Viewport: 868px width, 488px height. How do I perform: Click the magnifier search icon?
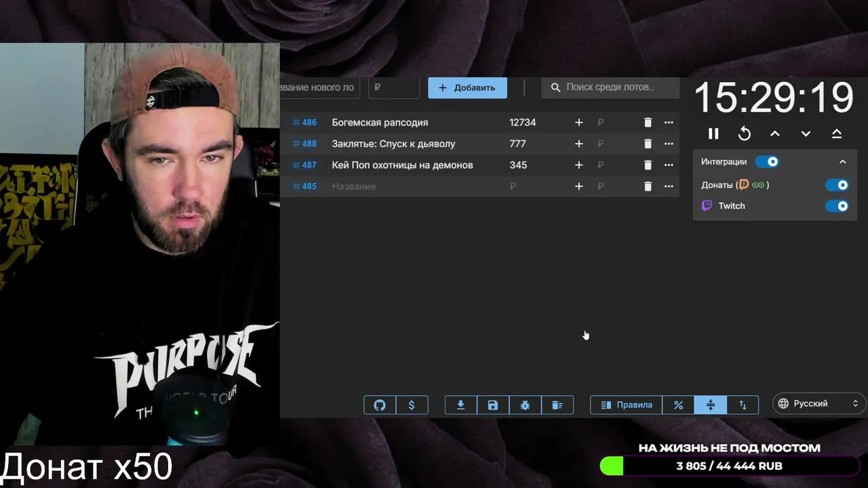tap(555, 87)
